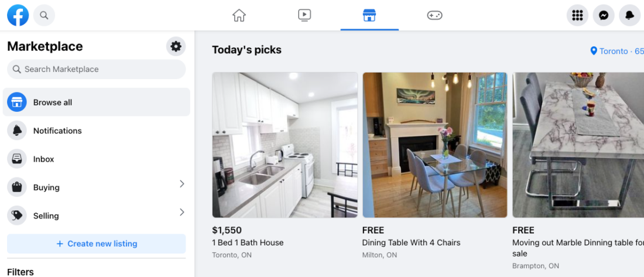
Task: Open the Gaming tab icon
Action: click(434, 15)
